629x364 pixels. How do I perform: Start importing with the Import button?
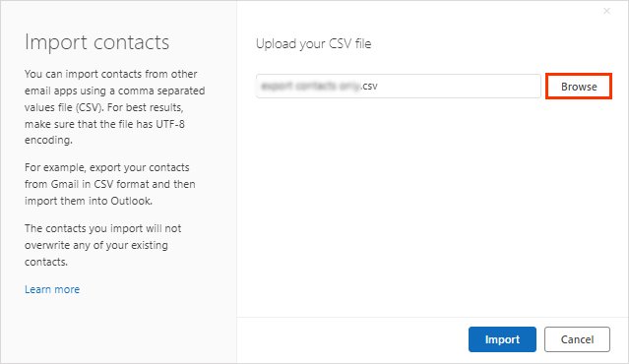tap(502, 339)
